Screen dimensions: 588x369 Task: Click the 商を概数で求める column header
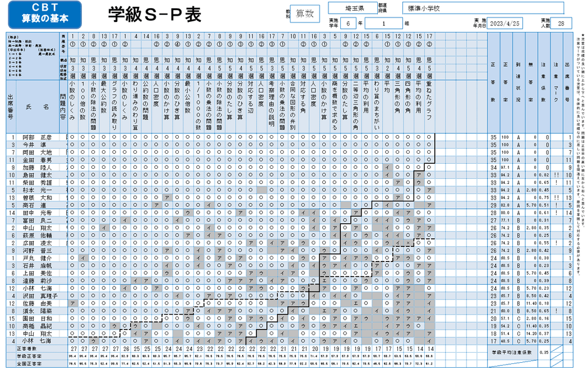point(335,104)
